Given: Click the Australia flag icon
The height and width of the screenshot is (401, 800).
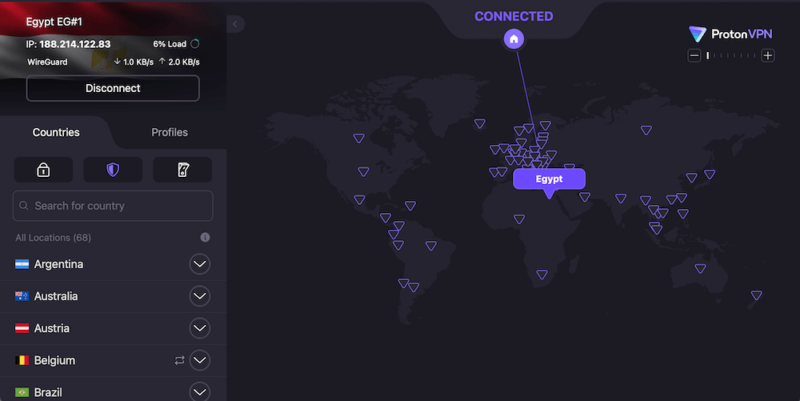Looking at the screenshot, I should [22, 296].
